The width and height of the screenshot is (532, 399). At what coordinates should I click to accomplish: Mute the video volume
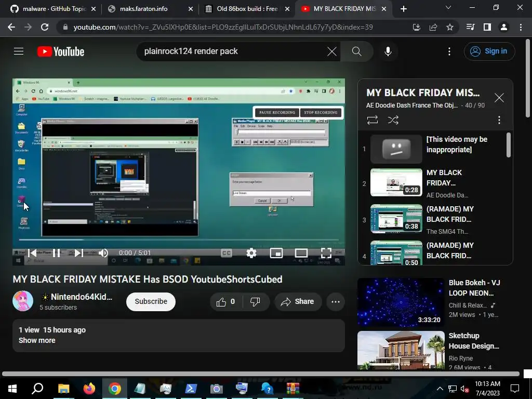[x=103, y=253]
